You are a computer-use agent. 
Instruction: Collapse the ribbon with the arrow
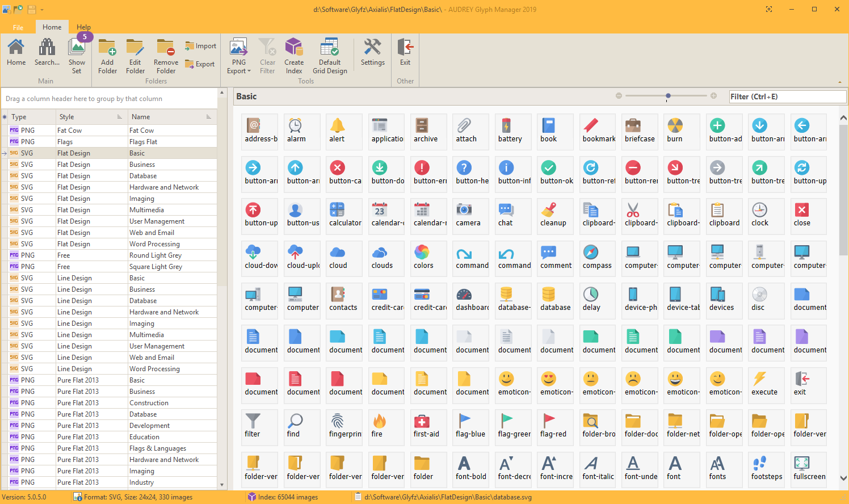tap(840, 82)
